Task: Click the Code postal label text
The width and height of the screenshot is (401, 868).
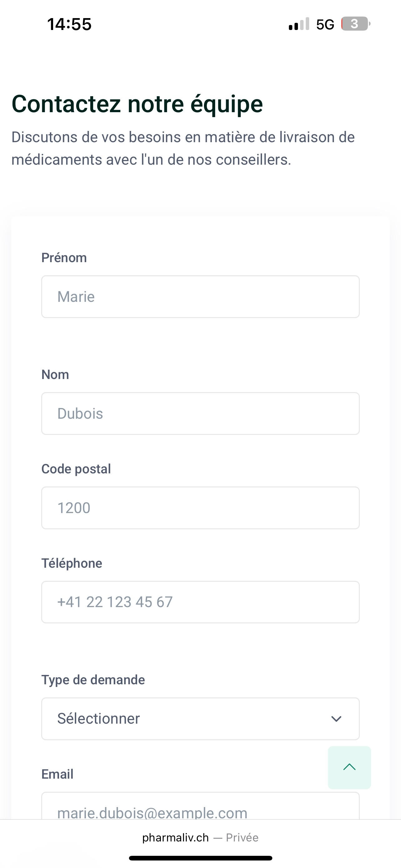Action: 76,469
